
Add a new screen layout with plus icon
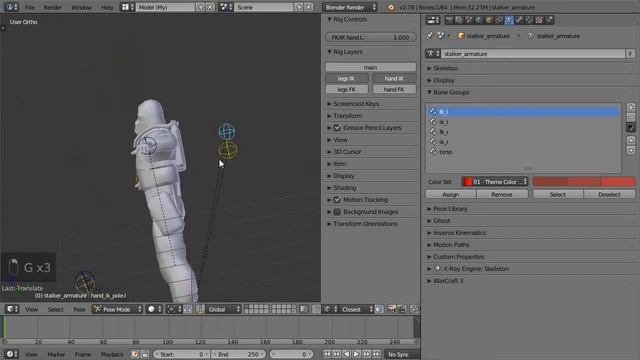point(200,7)
